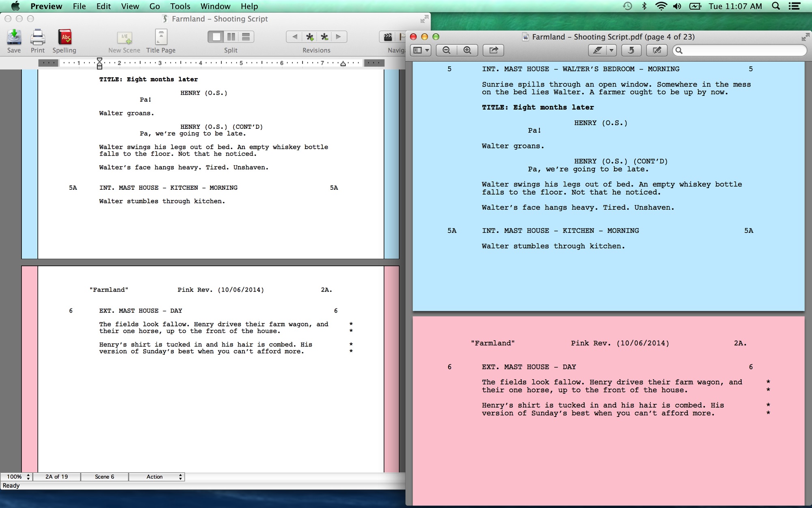812x508 pixels.
Task: Click the Share button in Preview
Action: click(x=493, y=50)
